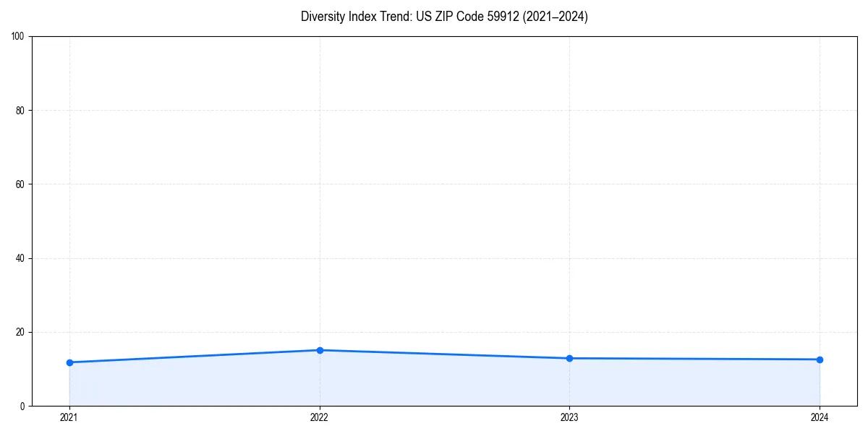
Task: Select the 2023 x-axis tick label
Action: click(x=570, y=417)
